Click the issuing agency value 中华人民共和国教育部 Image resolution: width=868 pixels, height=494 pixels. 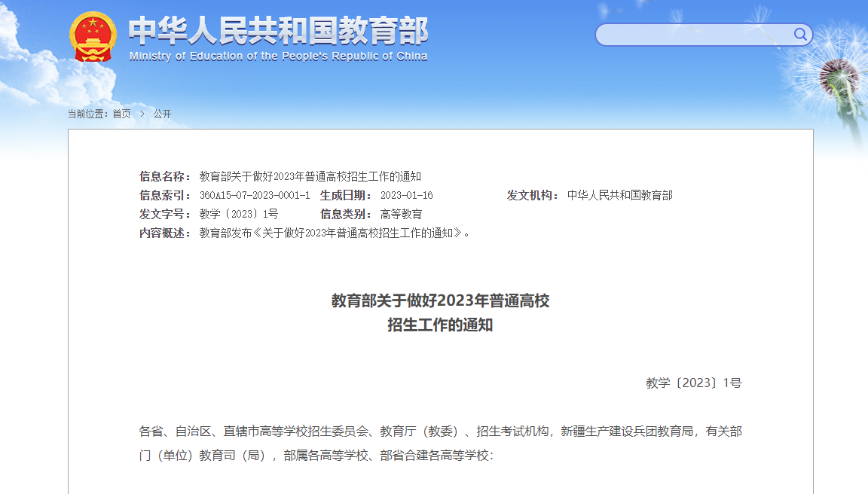tap(619, 195)
